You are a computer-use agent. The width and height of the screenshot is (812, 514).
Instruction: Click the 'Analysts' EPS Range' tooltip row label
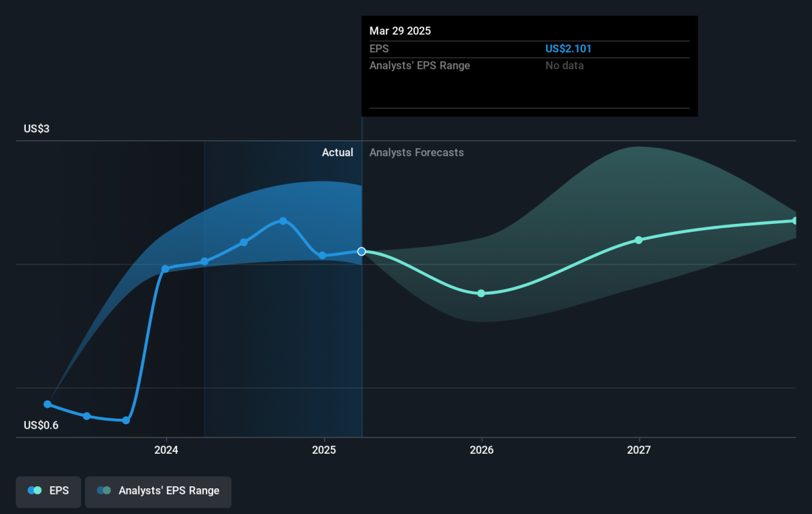pos(420,66)
